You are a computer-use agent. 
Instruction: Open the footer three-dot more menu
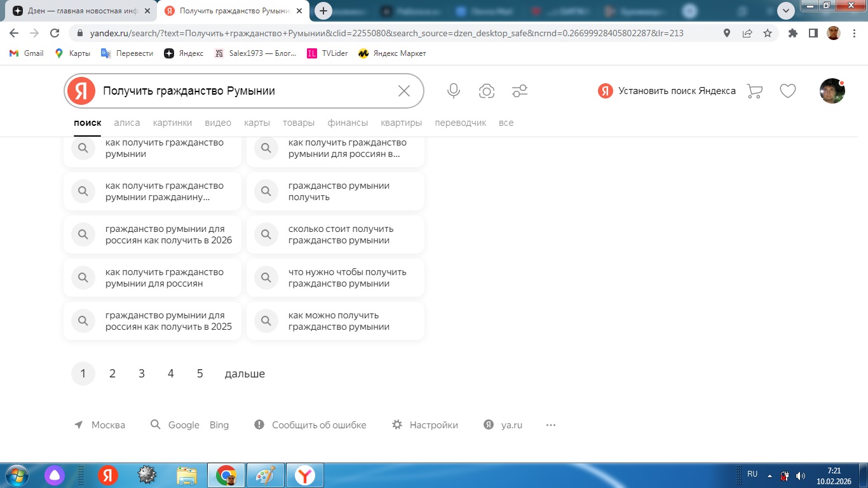coord(551,425)
